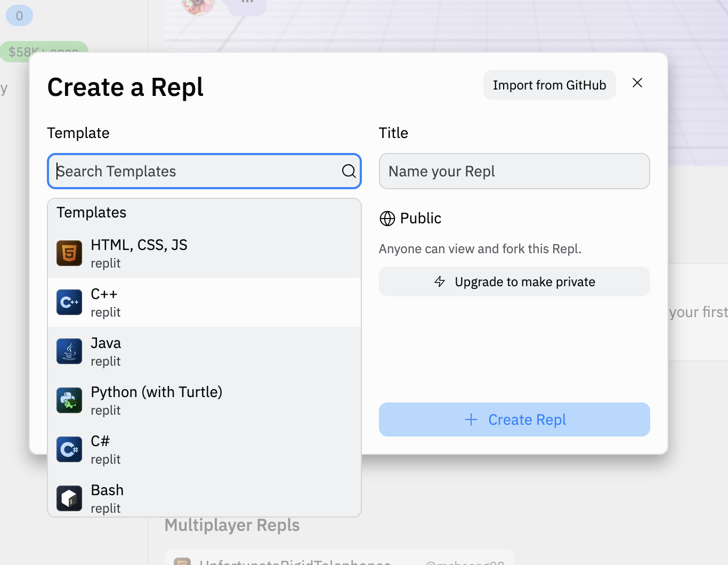
Task: Focus the Search Templates field
Action: 204,171
